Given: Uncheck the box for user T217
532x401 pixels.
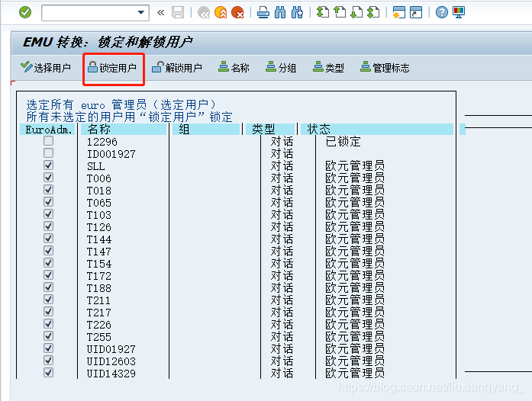Looking at the screenshot, I should click(x=49, y=312).
